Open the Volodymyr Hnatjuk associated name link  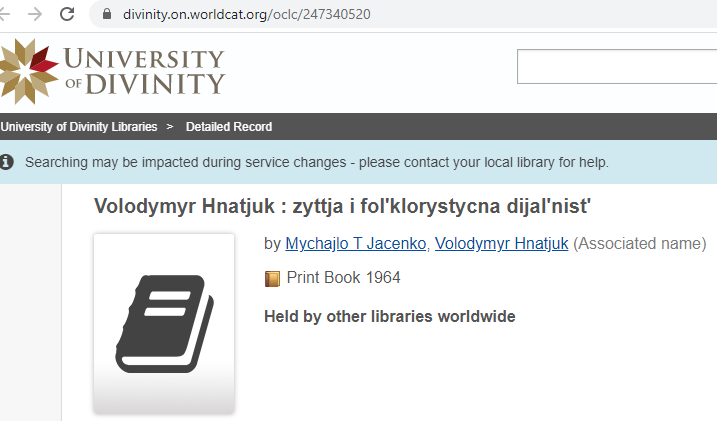[x=502, y=243]
